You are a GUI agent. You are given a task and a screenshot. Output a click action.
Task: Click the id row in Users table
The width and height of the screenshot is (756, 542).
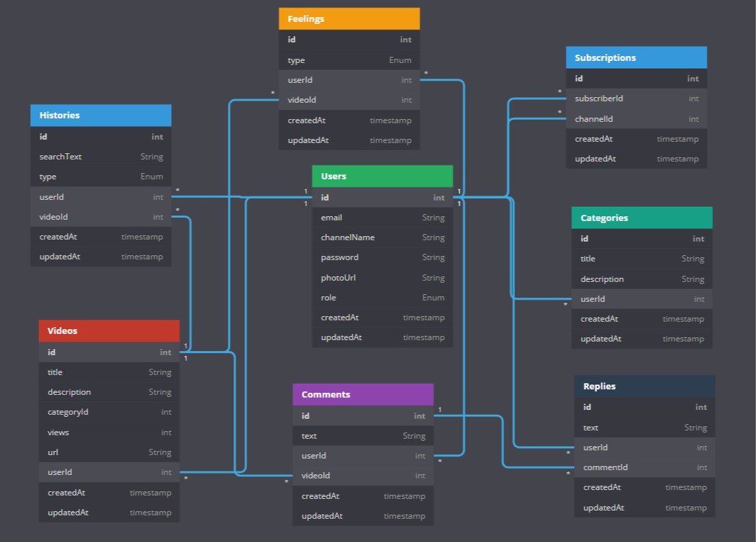[382, 197]
